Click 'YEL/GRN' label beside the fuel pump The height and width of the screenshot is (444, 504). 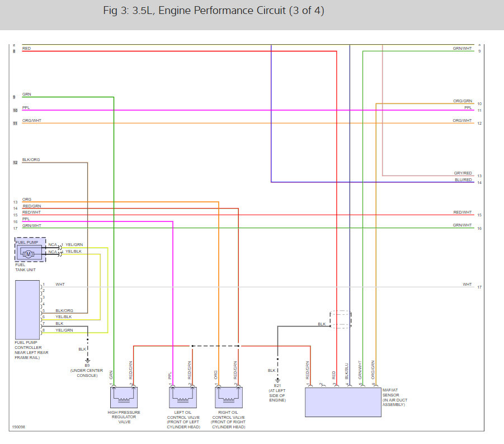[74, 245]
